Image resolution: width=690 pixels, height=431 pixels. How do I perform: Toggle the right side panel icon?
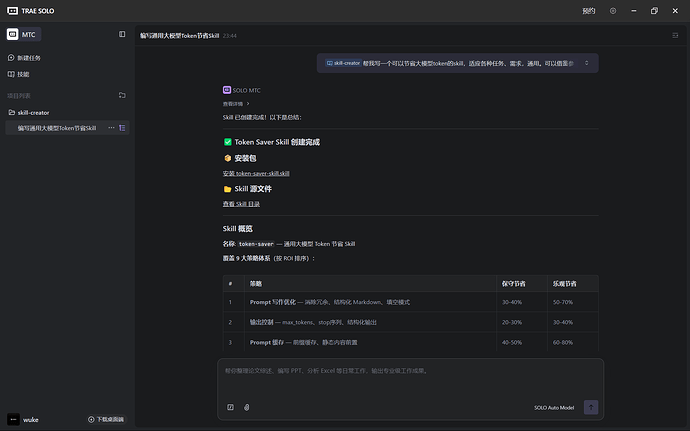click(x=675, y=34)
